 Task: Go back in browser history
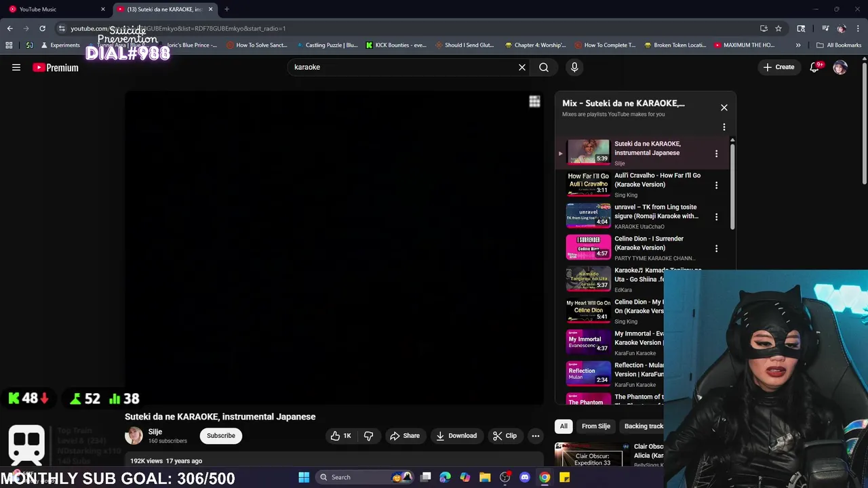[10, 28]
